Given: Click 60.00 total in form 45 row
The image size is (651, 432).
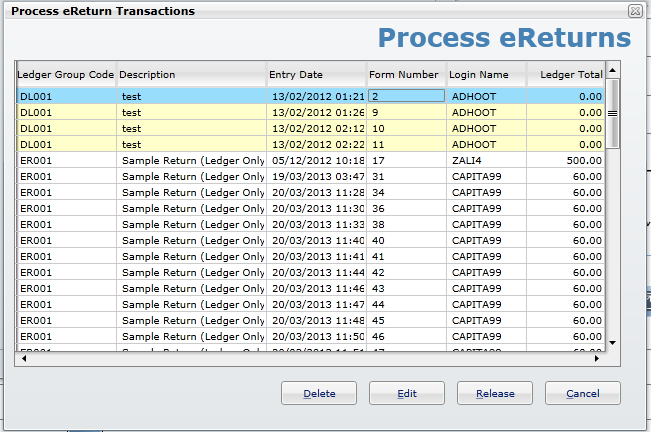Looking at the screenshot, I should (565, 320).
